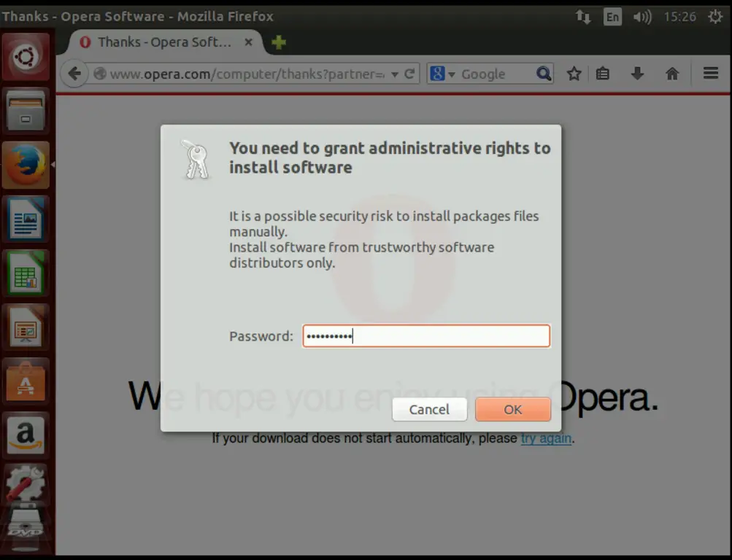Open the En keyboard layout indicator
Image resolution: width=732 pixels, height=560 pixels.
(612, 17)
